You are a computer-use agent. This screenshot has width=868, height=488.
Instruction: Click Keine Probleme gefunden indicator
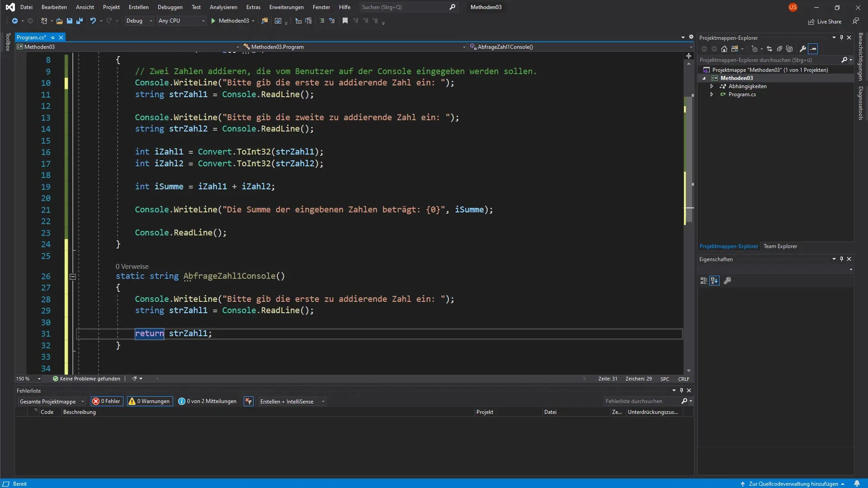tap(86, 379)
